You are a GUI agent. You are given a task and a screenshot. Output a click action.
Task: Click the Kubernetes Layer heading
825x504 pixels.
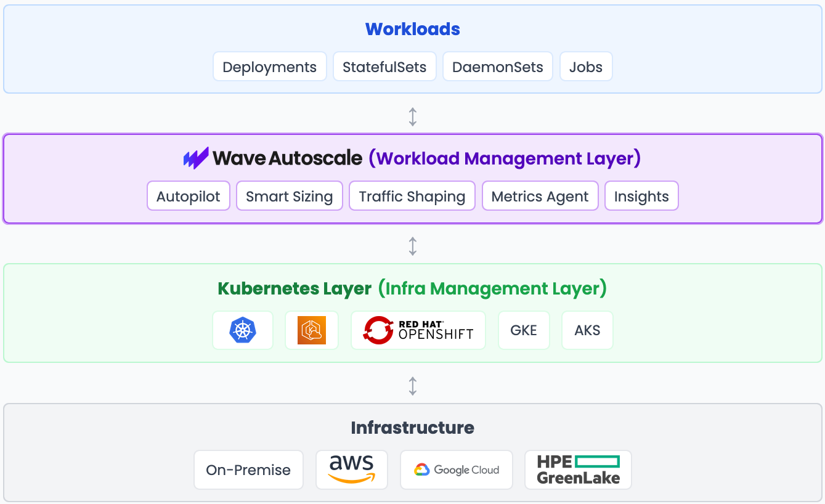[x=295, y=288]
